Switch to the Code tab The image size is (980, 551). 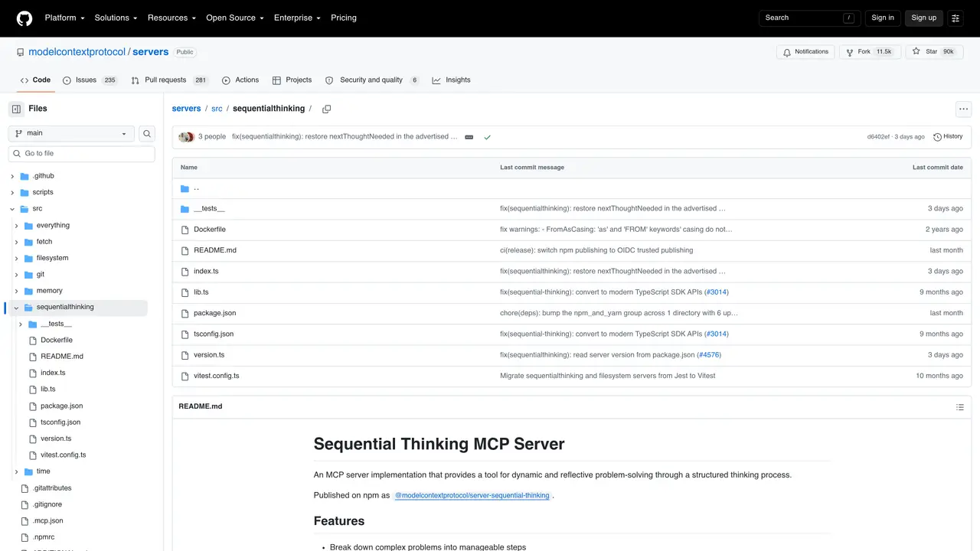pos(35,80)
